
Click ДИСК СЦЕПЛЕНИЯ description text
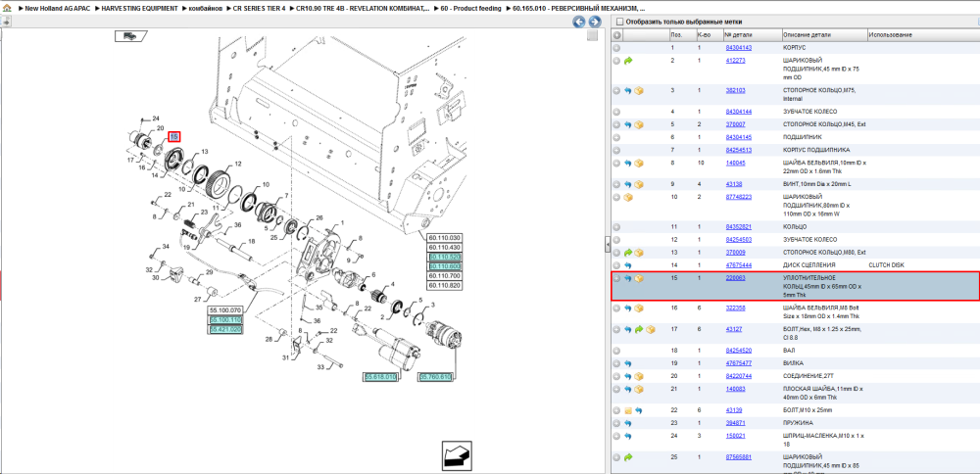[x=808, y=265]
